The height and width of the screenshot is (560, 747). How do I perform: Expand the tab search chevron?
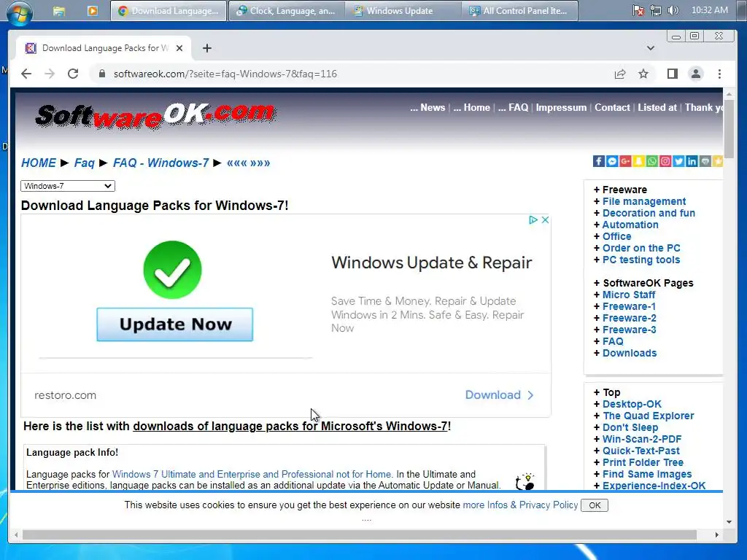pos(650,48)
